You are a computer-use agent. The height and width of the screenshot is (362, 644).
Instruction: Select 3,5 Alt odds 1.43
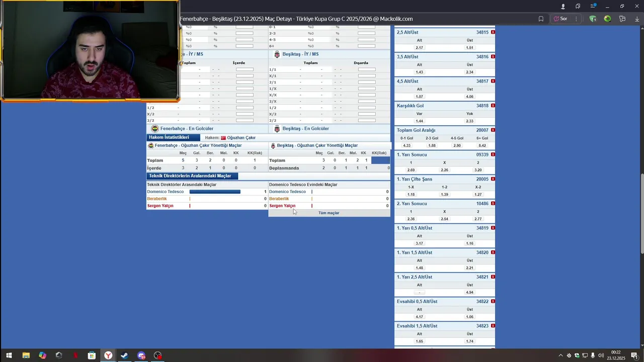click(x=419, y=72)
